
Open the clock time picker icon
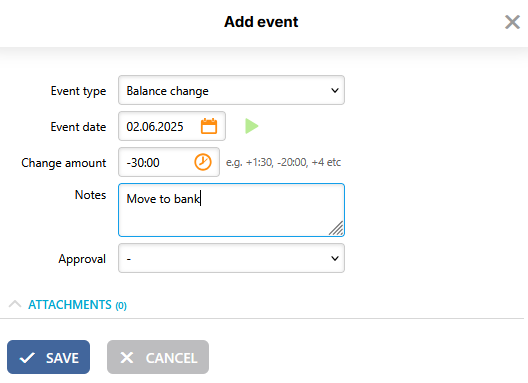pyautogui.click(x=203, y=162)
